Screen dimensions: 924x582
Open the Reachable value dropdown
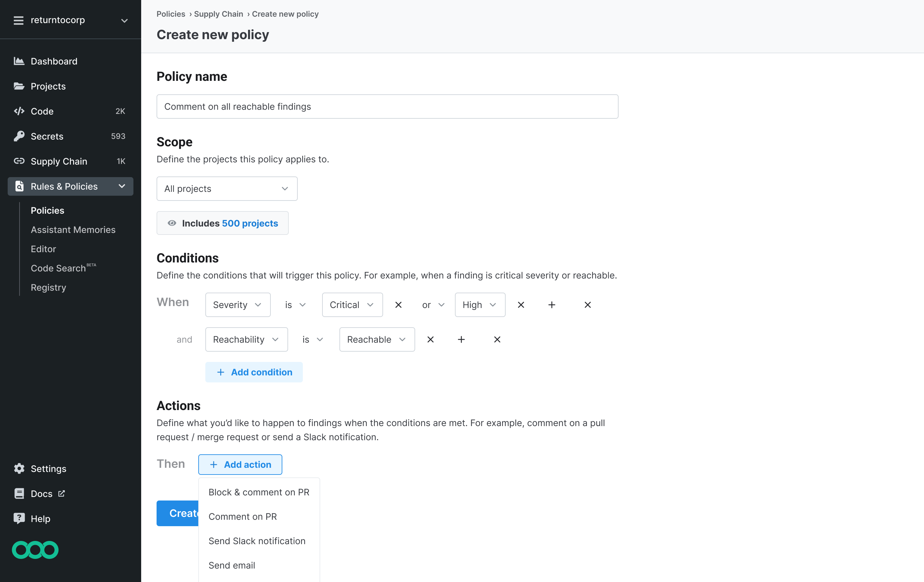(x=376, y=339)
